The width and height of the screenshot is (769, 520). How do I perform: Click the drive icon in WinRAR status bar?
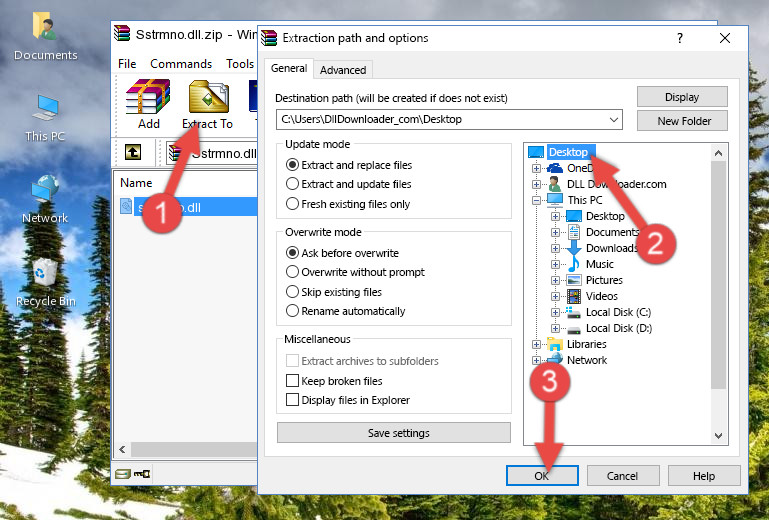coord(123,473)
